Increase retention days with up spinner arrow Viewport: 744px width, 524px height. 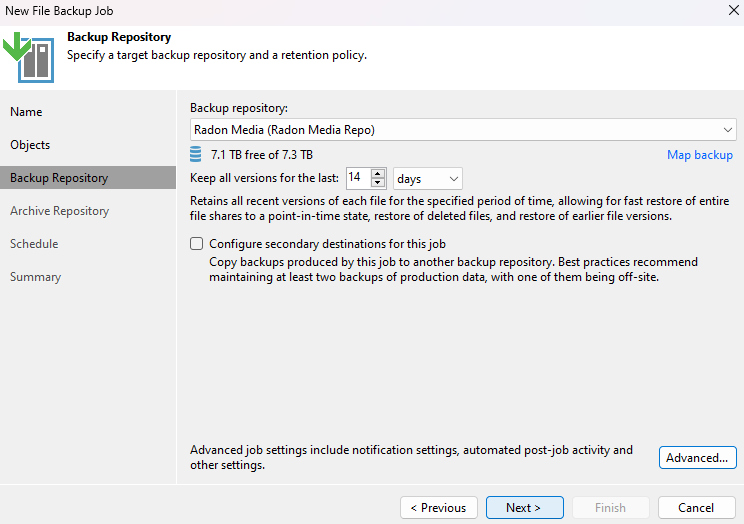pyautogui.click(x=378, y=174)
